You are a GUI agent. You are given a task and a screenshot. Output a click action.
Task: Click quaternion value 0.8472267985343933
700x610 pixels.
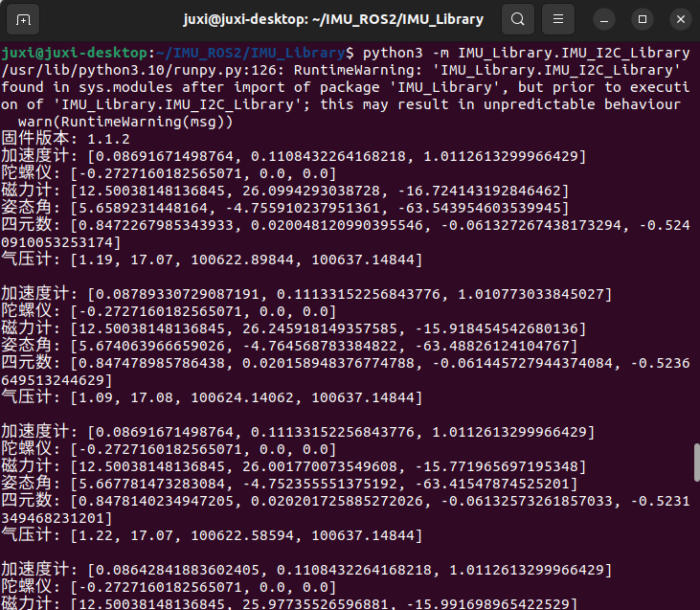(x=156, y=225)
